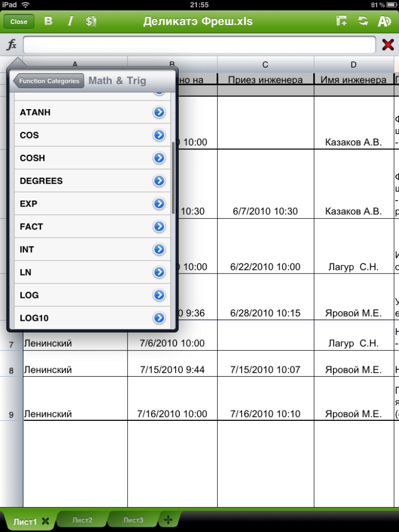Image resolution: width=399 pixels, height=532 pixels.
Task: Select cell '7/16/2010 10:00' in row 9
Action: tap(172, 398)
